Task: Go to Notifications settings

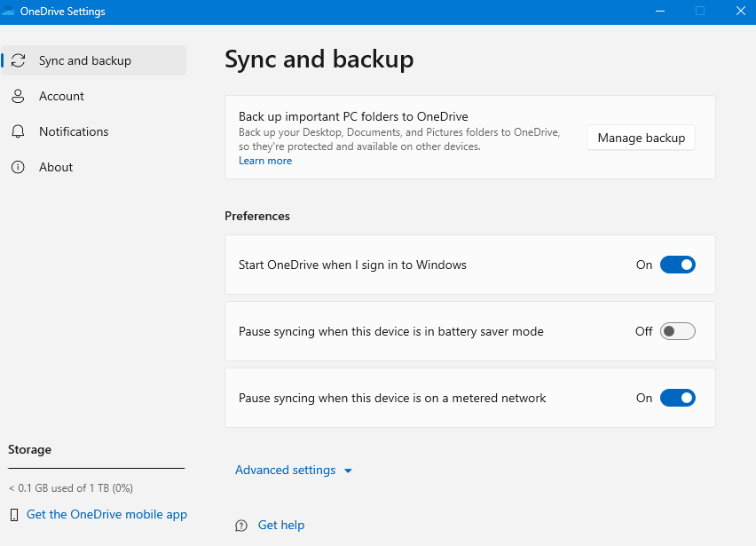Action: tap(93, 131)
